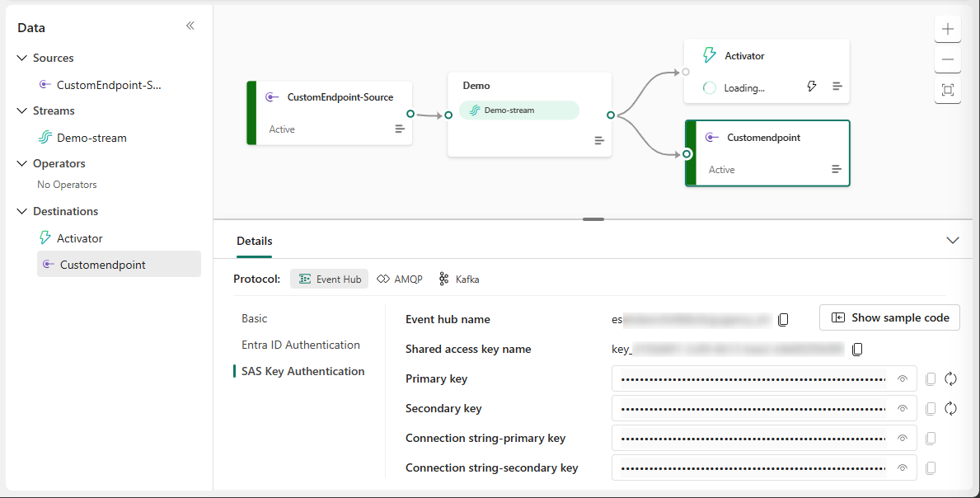
Task: Copy the Shared access key name
Action: coord(857,350)
